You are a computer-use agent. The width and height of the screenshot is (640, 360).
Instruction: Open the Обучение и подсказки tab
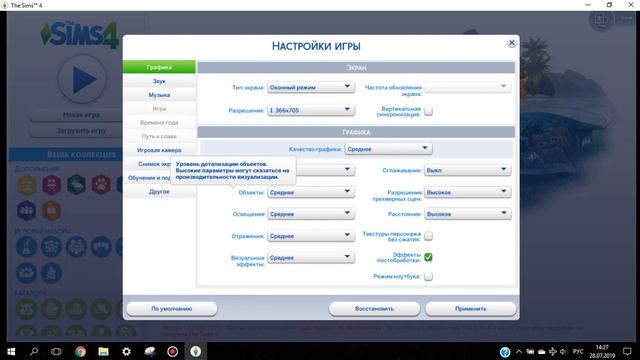pos(148,178)
